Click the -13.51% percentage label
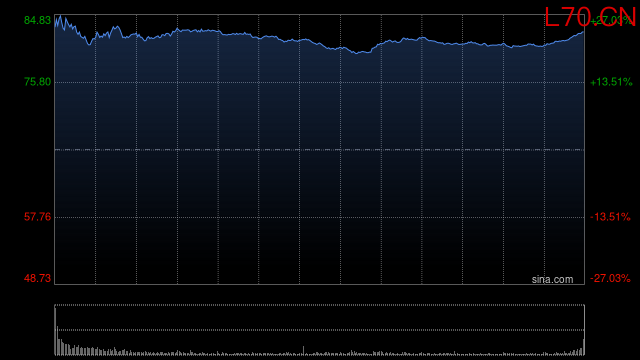Screen dimensions: 640x360 point(610,217)
